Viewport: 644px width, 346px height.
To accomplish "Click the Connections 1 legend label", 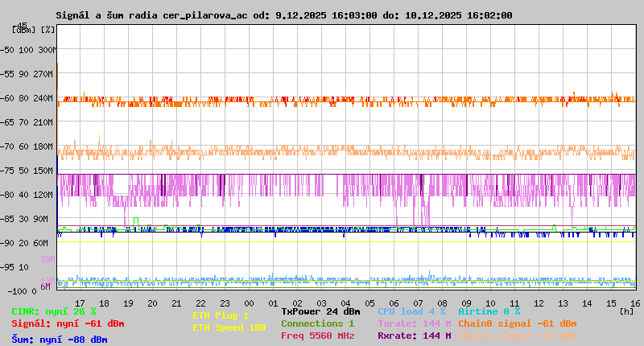I will (317, 323).
